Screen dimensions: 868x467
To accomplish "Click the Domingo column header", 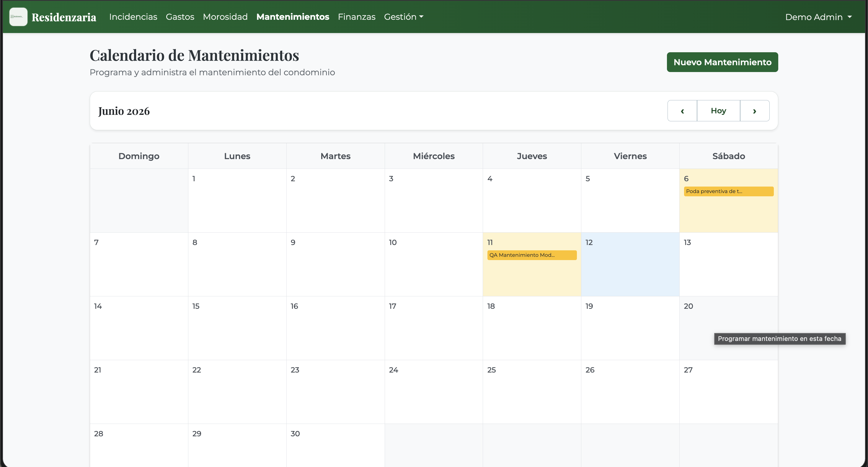I will [x=139, y=156].
